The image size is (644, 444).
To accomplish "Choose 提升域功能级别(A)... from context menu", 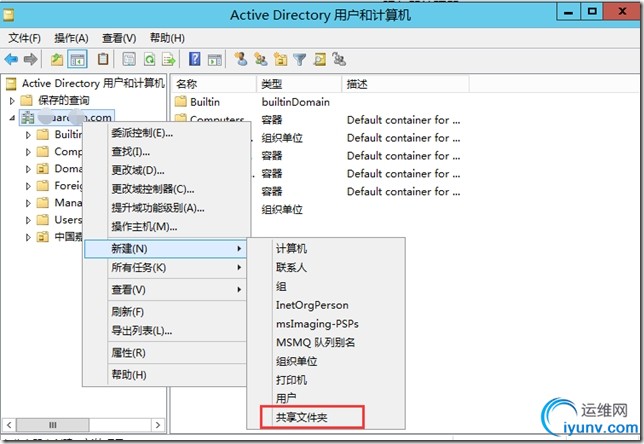I will 166,208.
